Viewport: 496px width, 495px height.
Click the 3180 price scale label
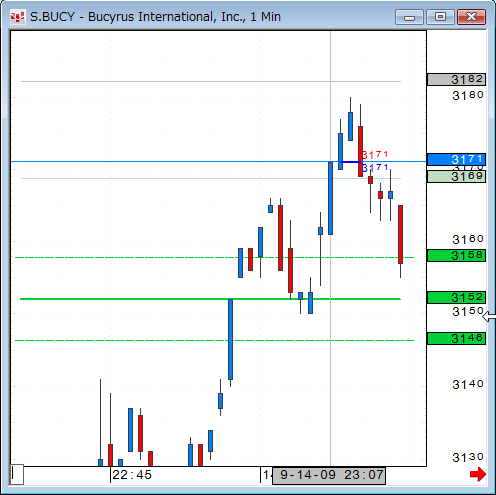468,95
